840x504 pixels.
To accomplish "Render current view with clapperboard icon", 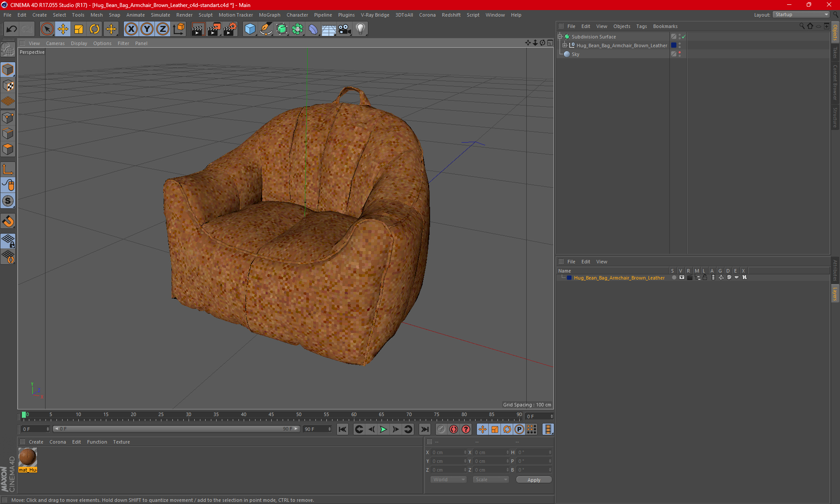I will [198, 29].
